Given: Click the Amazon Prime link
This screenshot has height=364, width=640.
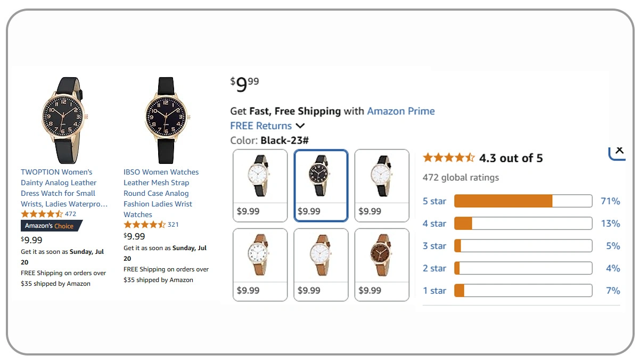Looking at the screenshot, I should (401, 111).
